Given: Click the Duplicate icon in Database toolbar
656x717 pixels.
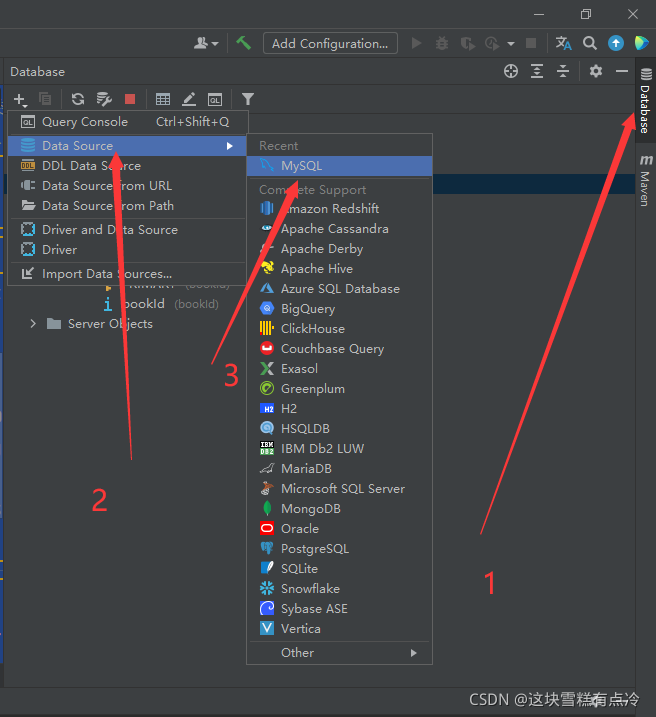Looking at the screenshot, I should pyautogui.click(x=45, y=99).
